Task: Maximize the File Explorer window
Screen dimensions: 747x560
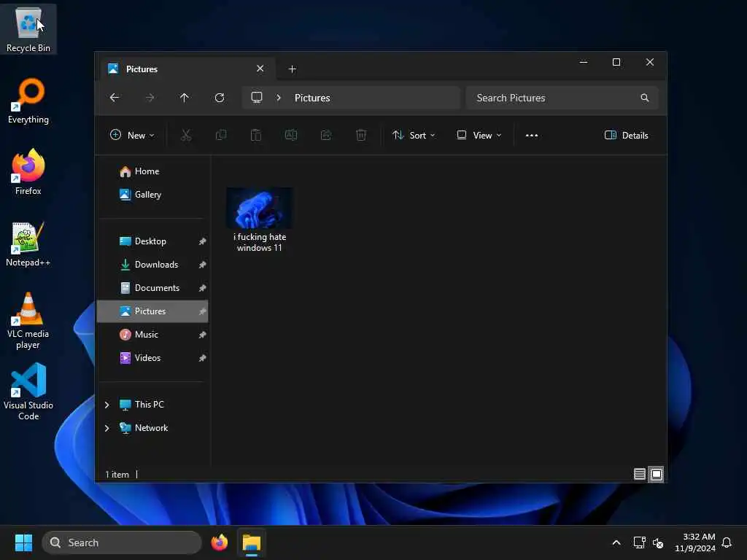Action: [x=616, y=63]
